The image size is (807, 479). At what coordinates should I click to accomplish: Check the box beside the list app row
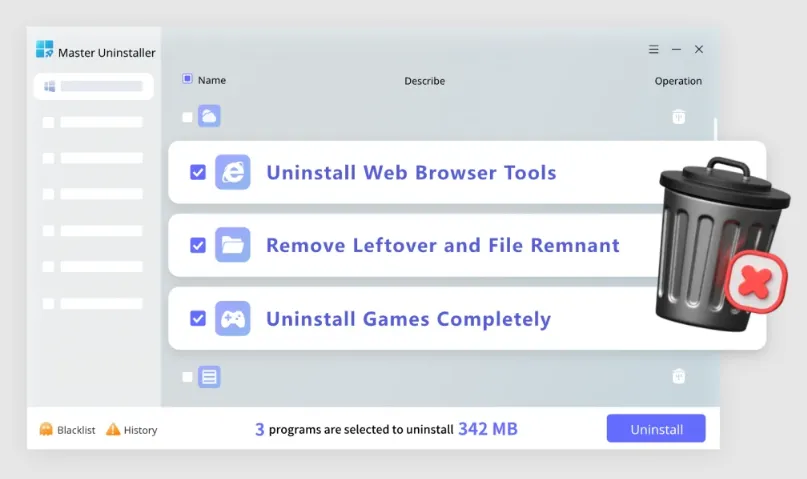[187, 377]
